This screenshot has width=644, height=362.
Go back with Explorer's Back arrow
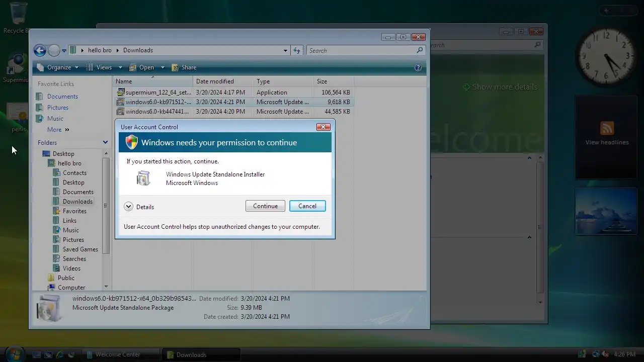click(40, 50)
